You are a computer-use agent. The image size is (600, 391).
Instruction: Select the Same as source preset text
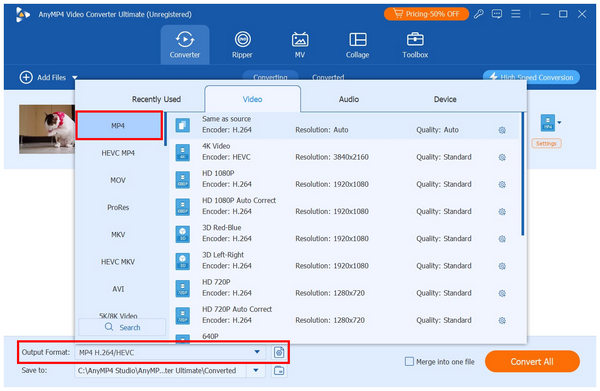pyautogui.click(x=227, y=119)
